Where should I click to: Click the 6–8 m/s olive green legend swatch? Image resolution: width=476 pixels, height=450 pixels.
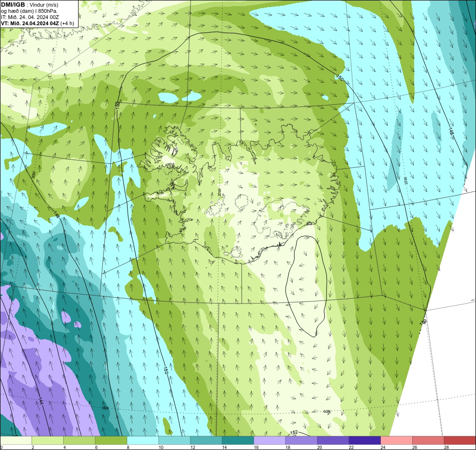[111, 440]
